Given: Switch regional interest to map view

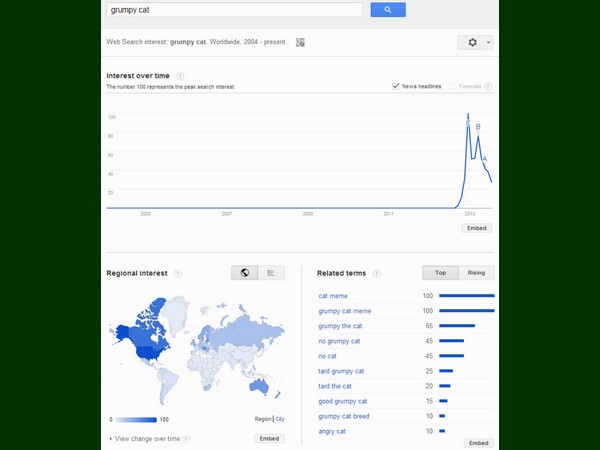Looking at the screenshot, I should [x=244, y=272].
